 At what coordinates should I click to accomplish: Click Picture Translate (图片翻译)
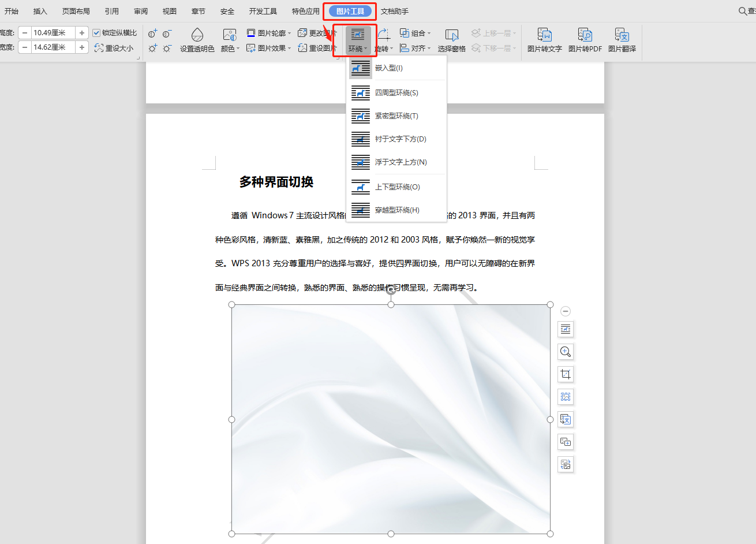(x=622, y=40)
